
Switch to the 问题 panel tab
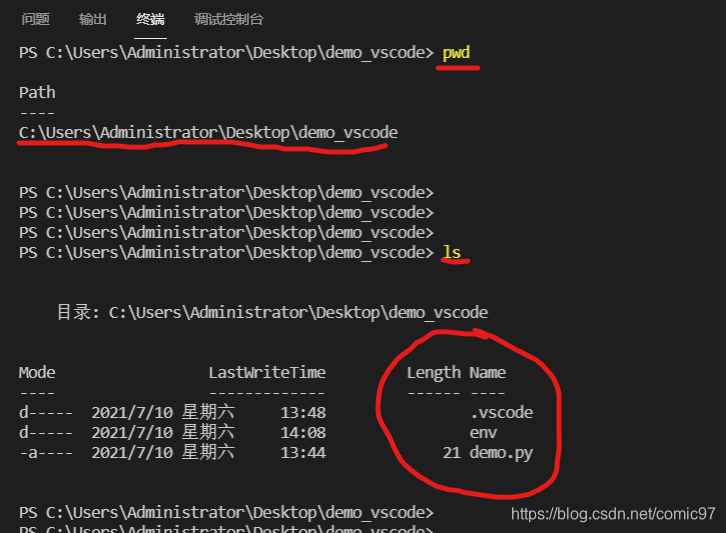[x=35, y=19]
